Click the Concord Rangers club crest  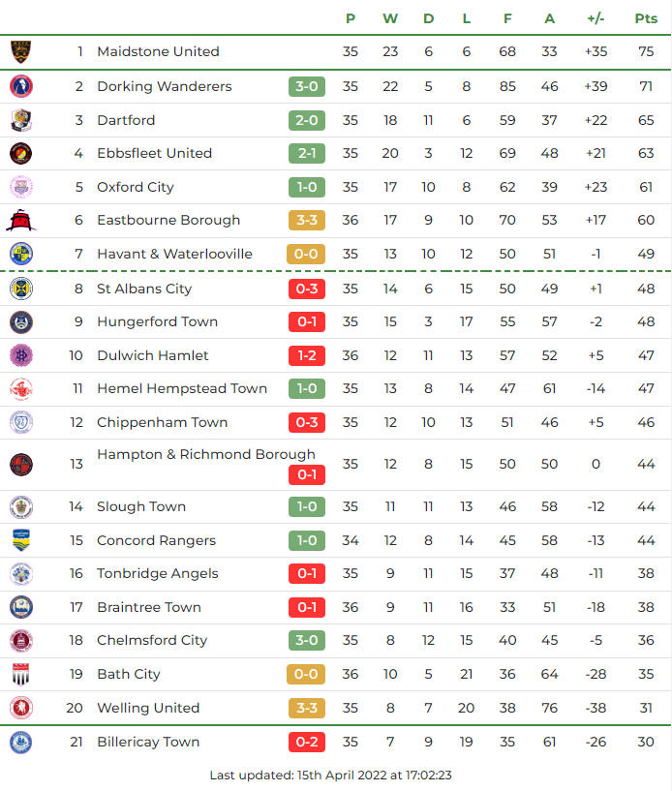pyautogui.click(x=20, y=540)
